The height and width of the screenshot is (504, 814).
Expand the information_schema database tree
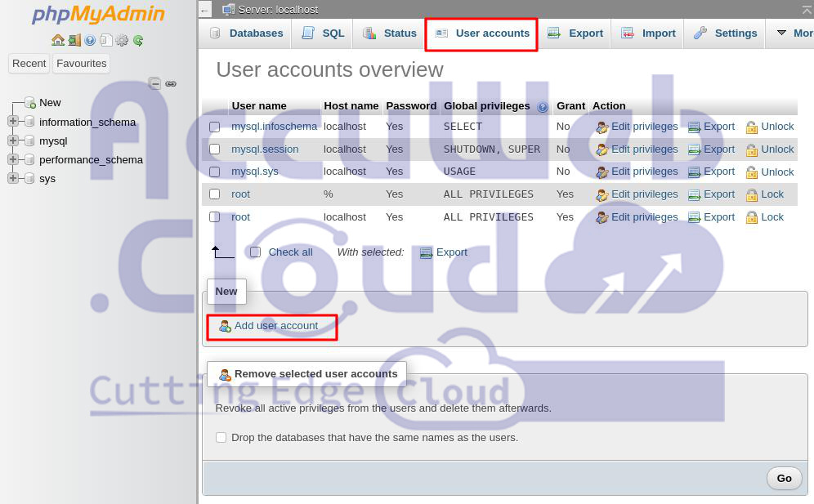pyautogui.click(x=13, y=121)
